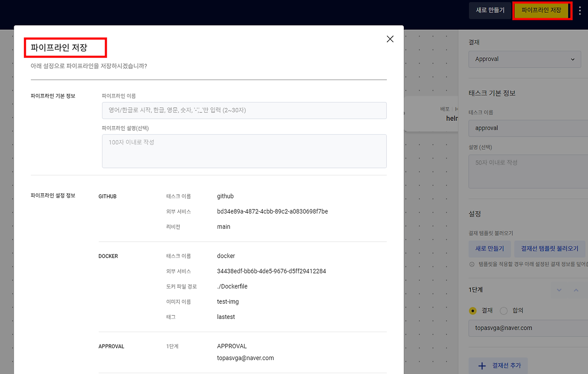Image resolution: width=588 pixels, height=374 pixels.
Task: Click the task name value docker
Action: pos(226,256)
